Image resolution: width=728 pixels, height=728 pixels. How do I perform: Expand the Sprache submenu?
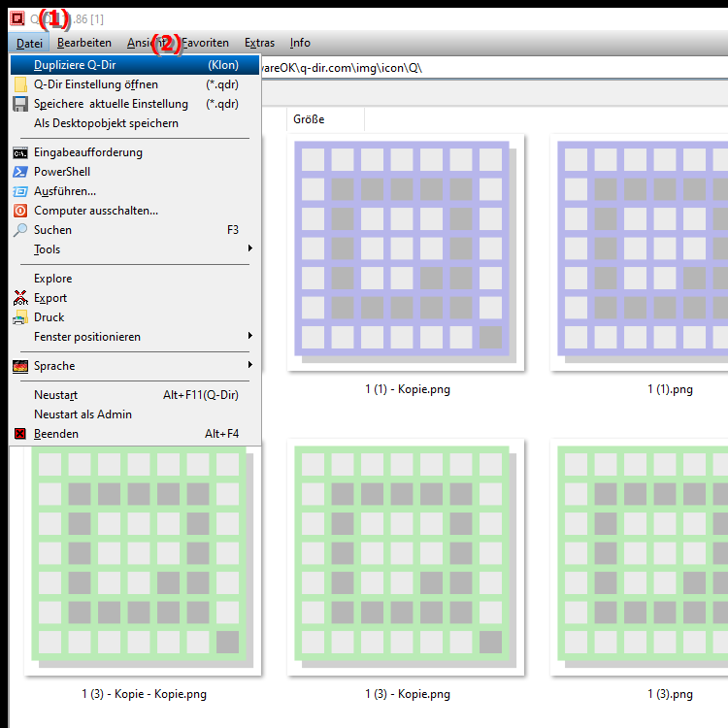pyautogui.click(x=135, y=366)
